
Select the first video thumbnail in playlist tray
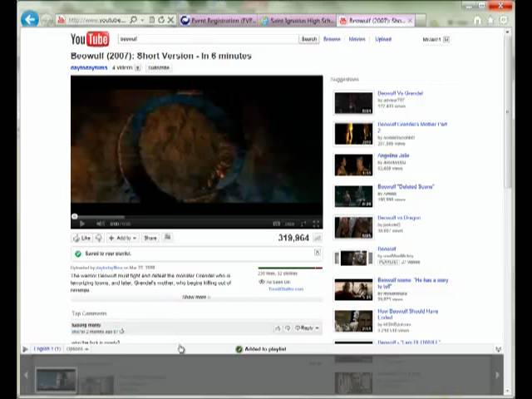[x=57, y=380]
